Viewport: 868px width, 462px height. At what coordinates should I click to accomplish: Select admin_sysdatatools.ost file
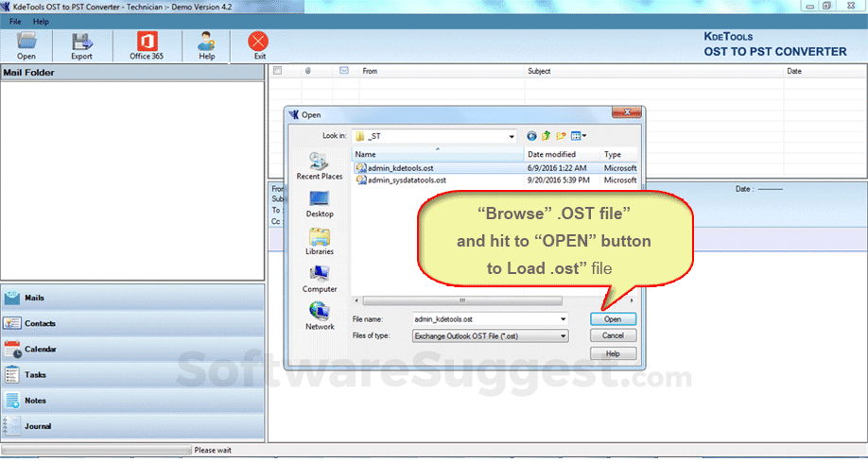coord(401,180)
